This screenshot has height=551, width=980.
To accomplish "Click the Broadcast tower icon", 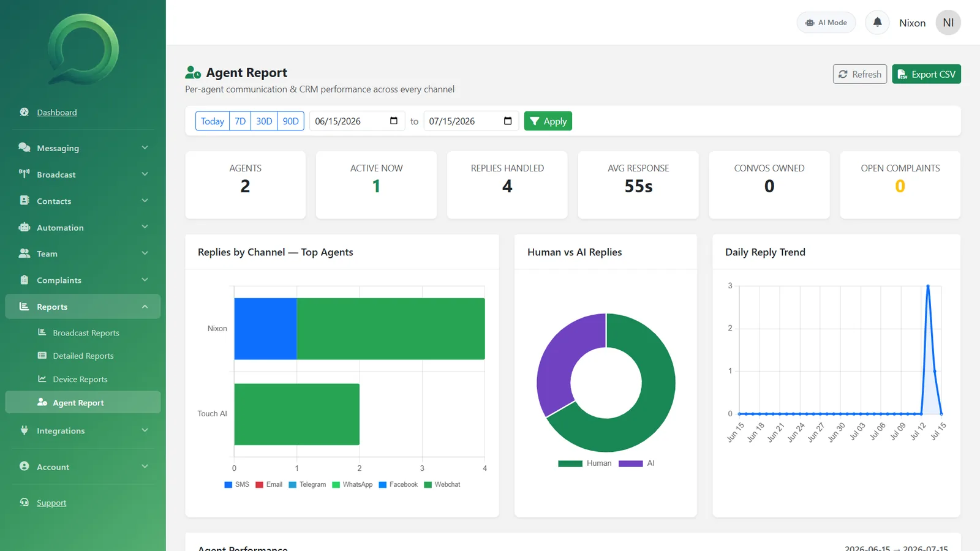I will tap(24, 174).
